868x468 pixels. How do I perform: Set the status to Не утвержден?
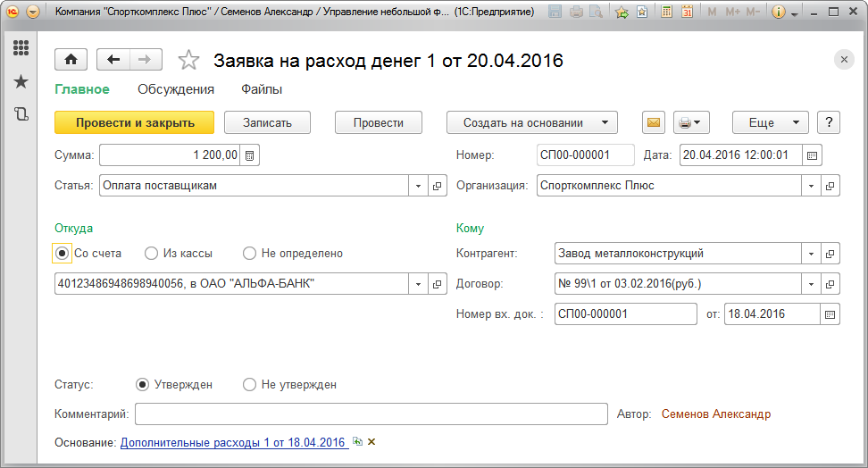click(x=250, y=384)
